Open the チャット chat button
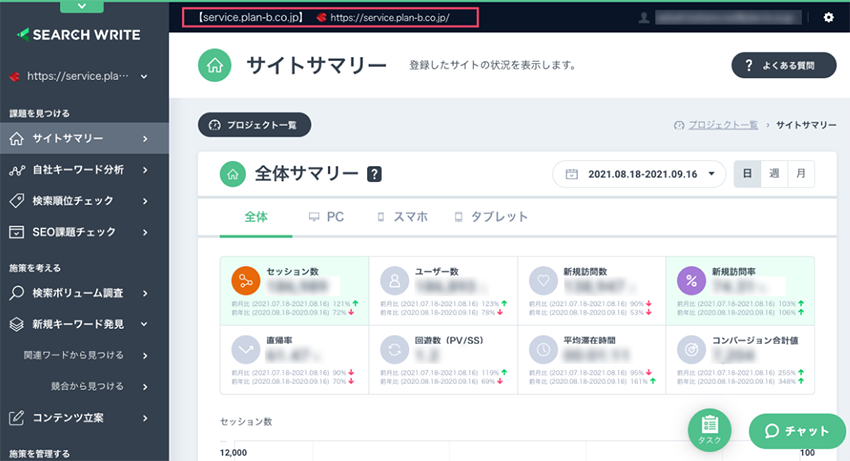Screen dimensions: 850x461 797,431
